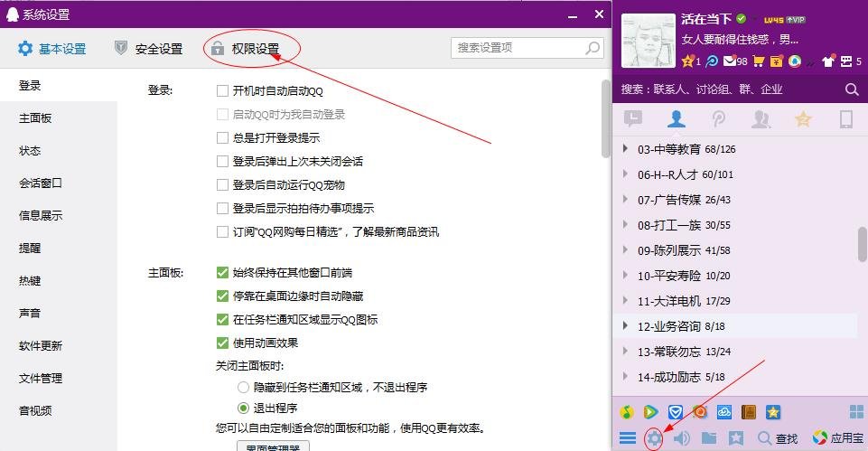Open the Weiyun cloud icon
The height and width of the screenshot is (451, 868).
pos(724,412)
